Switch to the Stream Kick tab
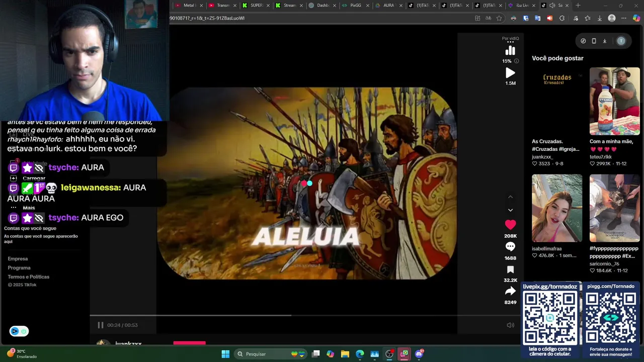 click(x=289, y=6)
